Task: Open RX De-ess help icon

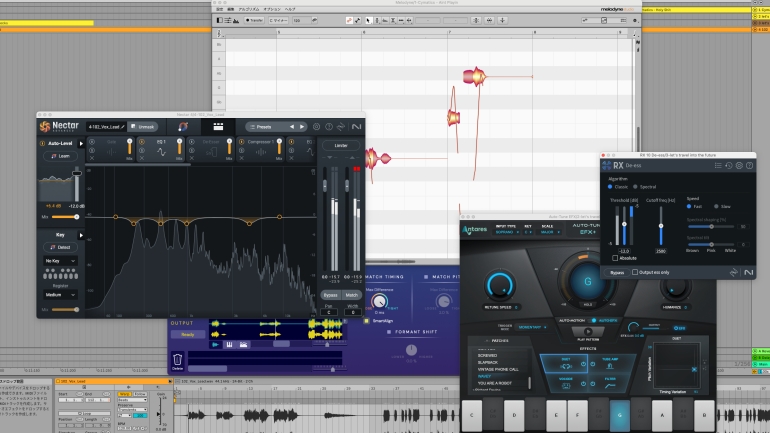Action: (749, 166)
